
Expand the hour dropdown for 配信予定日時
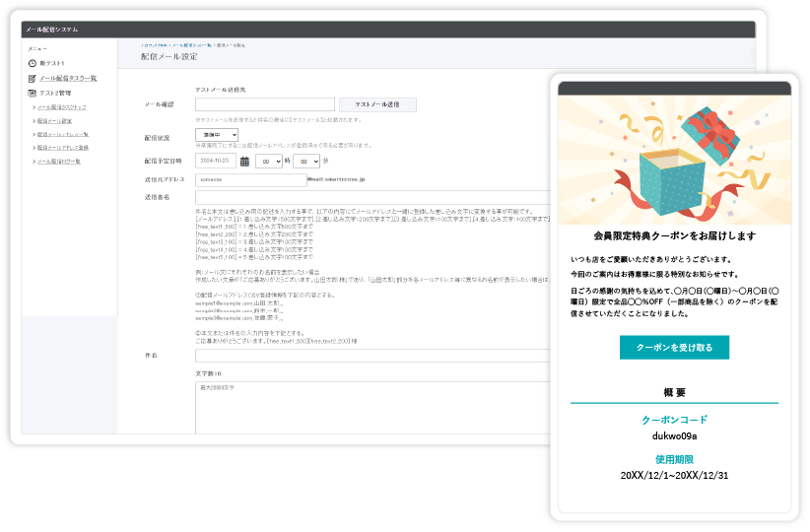[x=268, y=161]
